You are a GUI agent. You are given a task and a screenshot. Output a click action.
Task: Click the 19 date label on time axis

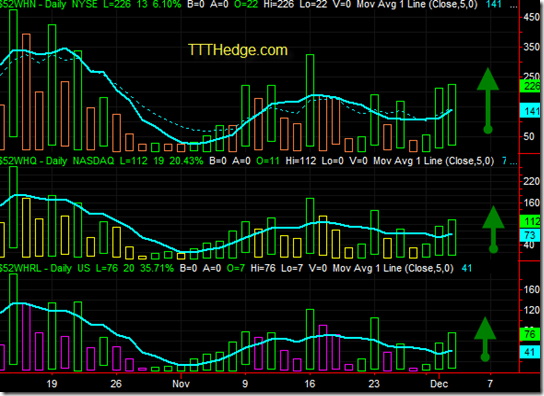point(51,384)
